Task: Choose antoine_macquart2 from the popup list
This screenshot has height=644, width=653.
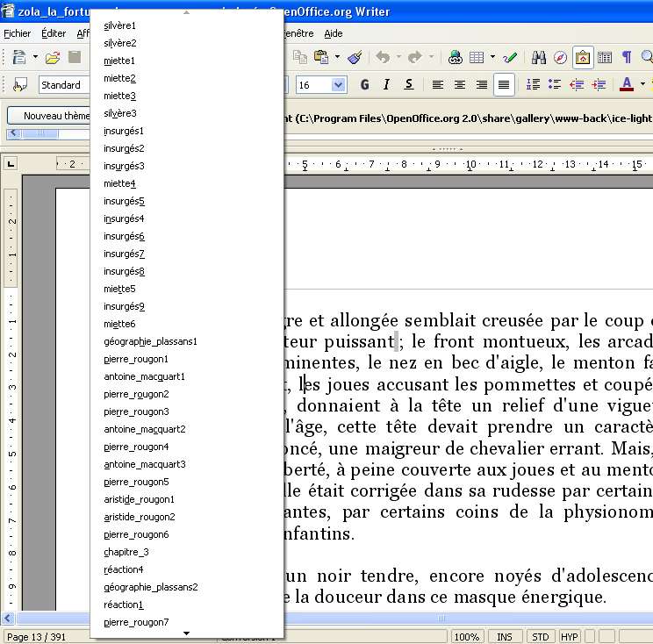Action: tap(145, 429)
